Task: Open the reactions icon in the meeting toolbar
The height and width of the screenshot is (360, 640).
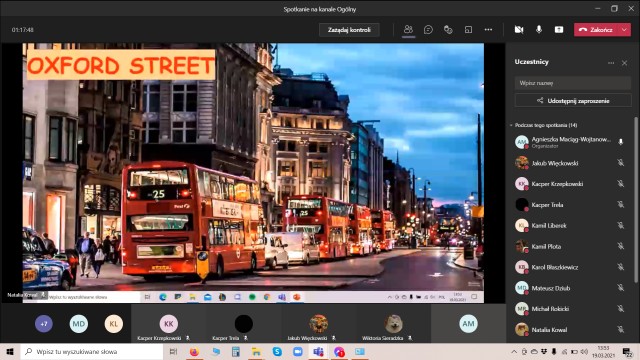Action: (448, 29)
